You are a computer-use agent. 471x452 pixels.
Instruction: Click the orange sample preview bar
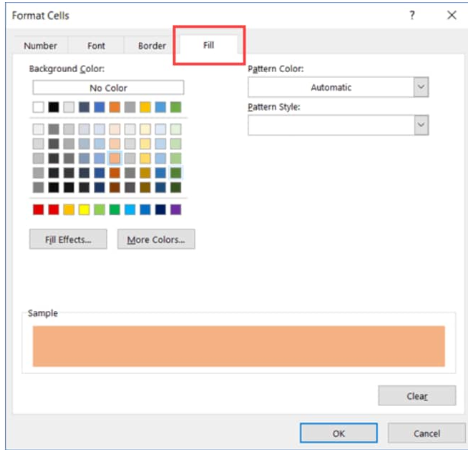[x=239, y=346]
